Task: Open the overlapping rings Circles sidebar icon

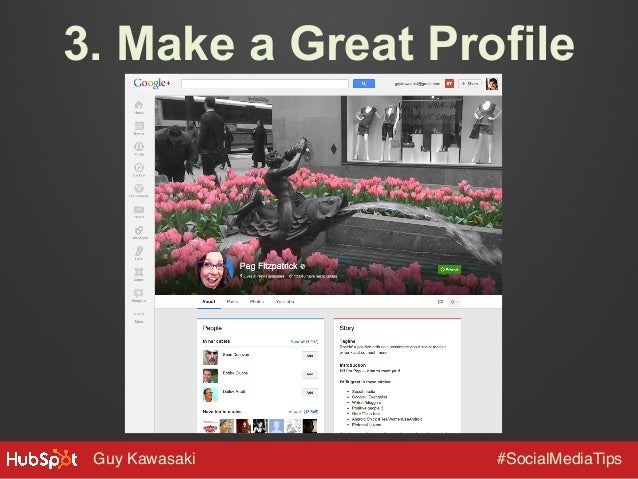Action: coord(139,230)
